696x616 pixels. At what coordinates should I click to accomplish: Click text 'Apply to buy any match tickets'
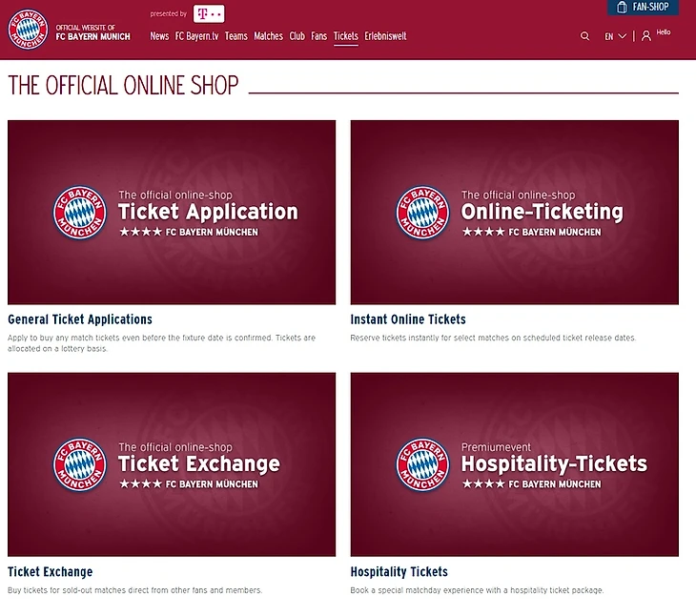click(x=64, y=338)
